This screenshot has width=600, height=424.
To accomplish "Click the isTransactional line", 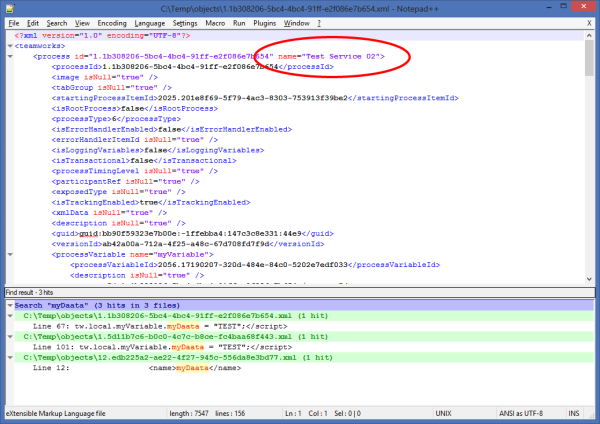I will click(144, 160).
